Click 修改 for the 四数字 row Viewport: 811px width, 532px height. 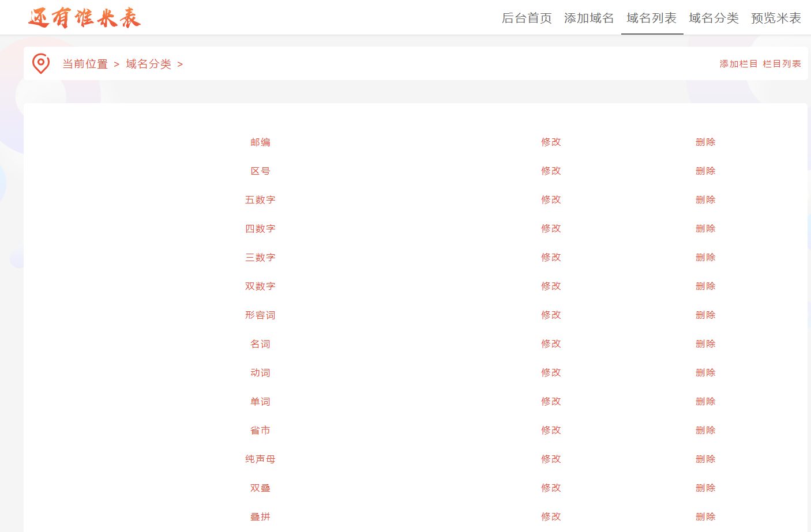point(551,229)
